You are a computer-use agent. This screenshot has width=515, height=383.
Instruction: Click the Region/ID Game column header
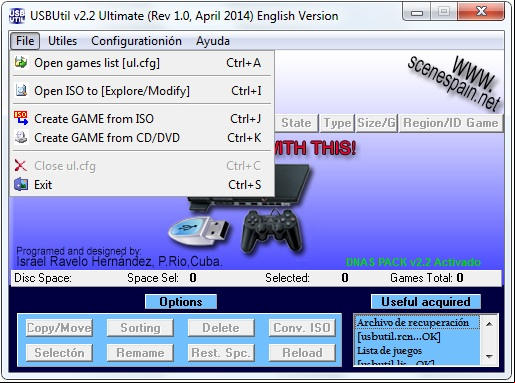[451, 123]
